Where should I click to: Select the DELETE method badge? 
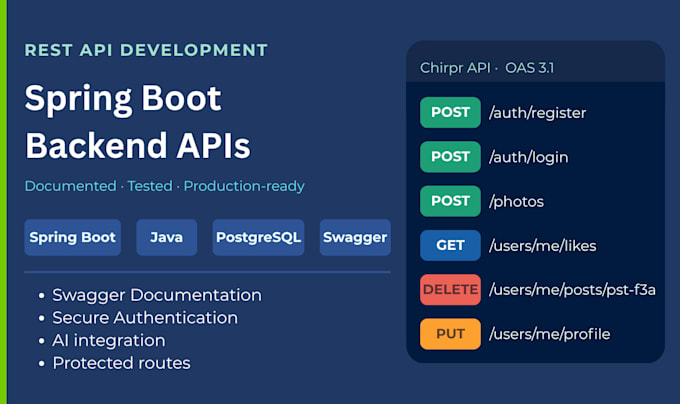pos(450,290)
